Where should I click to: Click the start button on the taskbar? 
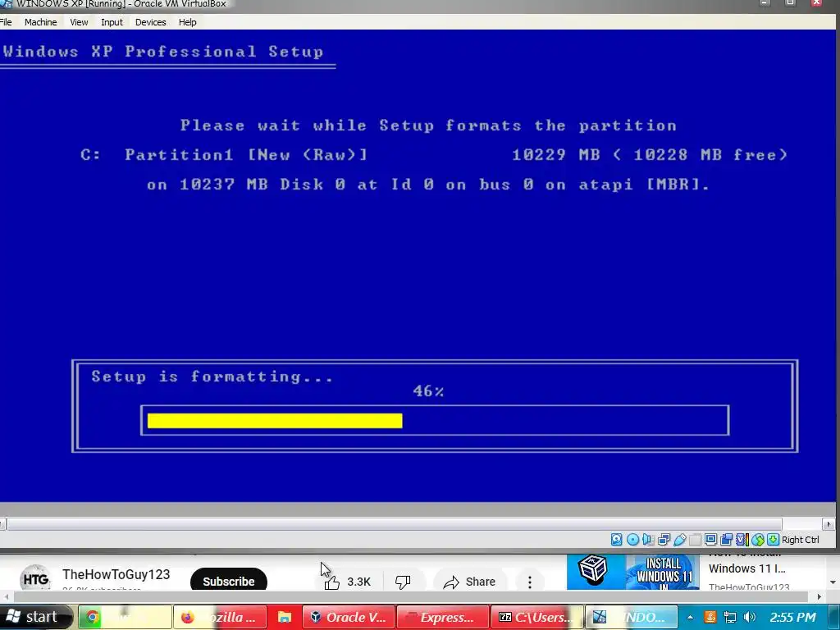[x=35, y=617]
